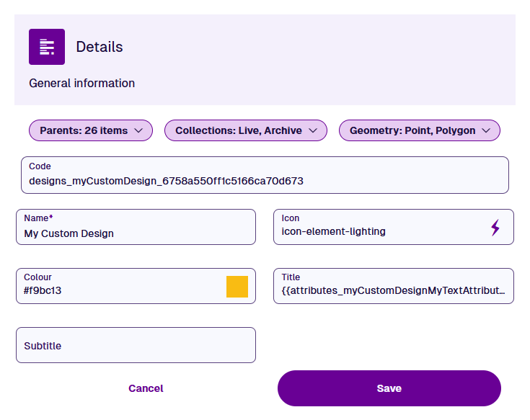Edit the Colour hex value field
Image resolution: width=530 pixels, height=420 pixels.
[119, 291]
